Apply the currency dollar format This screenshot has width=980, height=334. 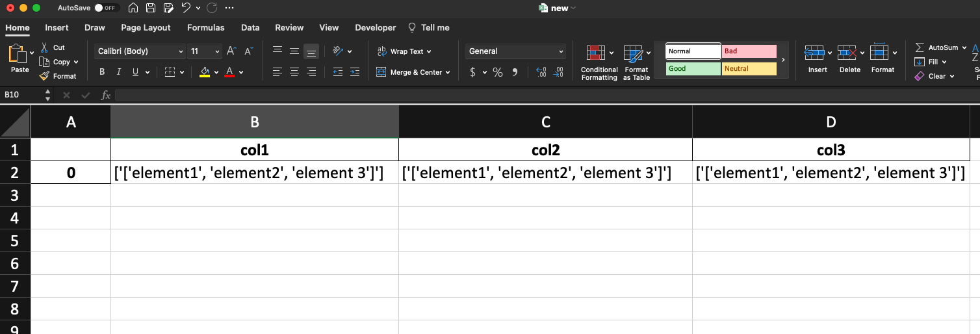pos(473,72)
